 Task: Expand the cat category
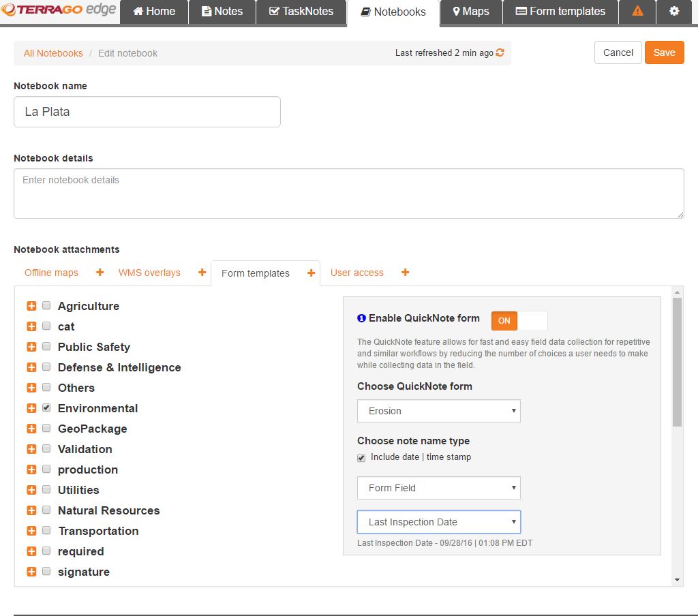pyautogui.click(x=31, y=326)
